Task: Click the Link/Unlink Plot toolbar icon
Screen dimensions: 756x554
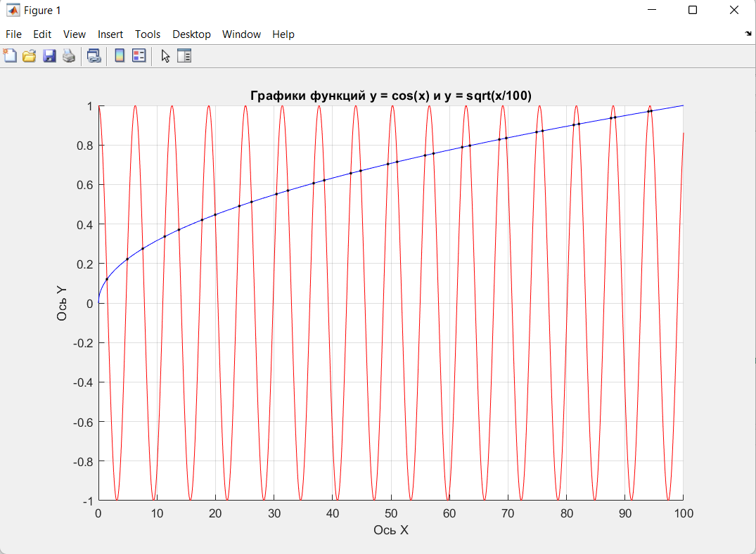Action: pos(94,56)
